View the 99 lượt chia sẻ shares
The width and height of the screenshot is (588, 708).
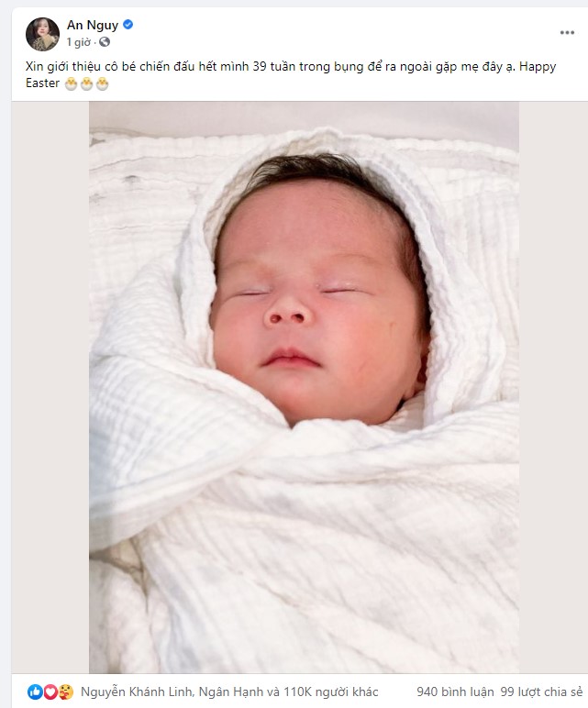[541, 691]
